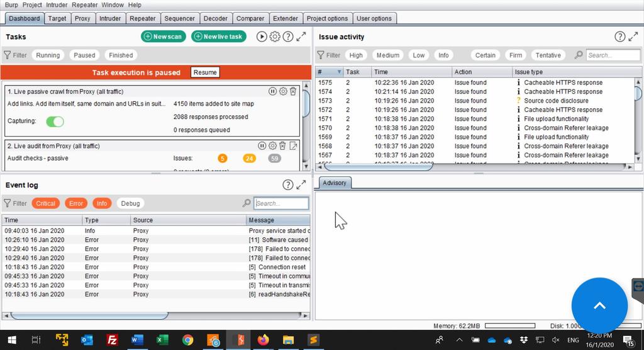Toggle the Finished tasks filter
The image size is (644, 350).
pos(121,55)
